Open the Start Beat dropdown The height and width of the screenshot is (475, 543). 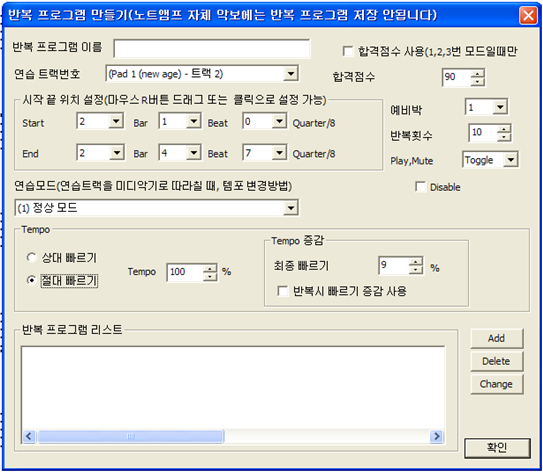(194, 122)
